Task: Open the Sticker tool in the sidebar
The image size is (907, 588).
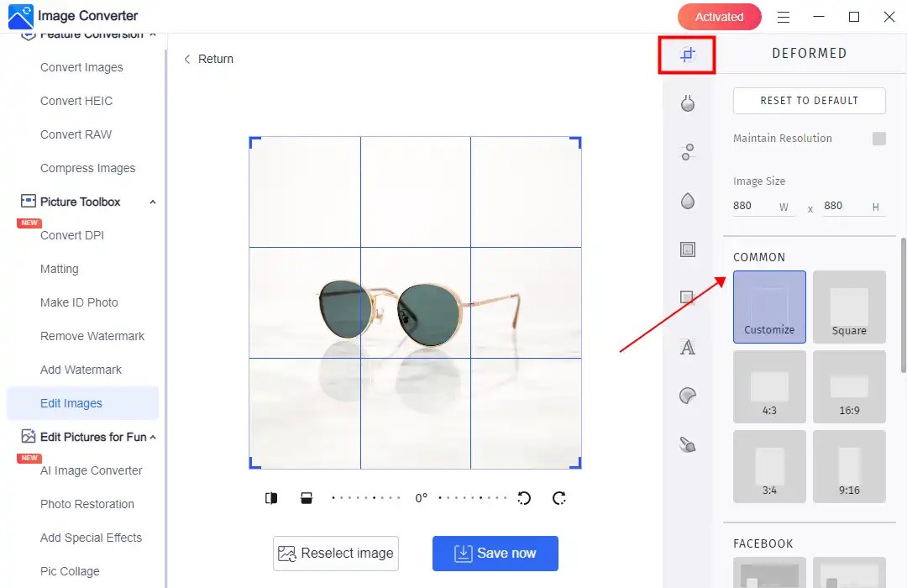Action: (x=688, y=395)
